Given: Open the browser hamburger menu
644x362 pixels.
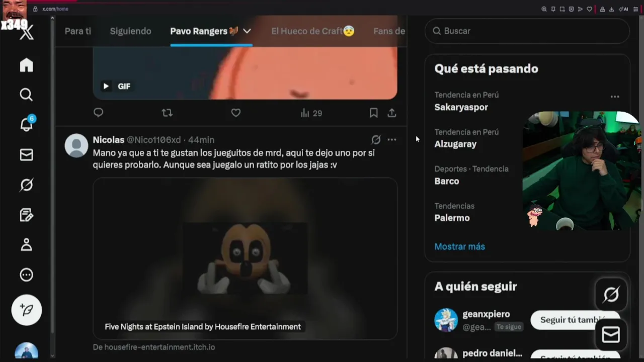Looking at the screenshot, I should click(x=636, y=9).
